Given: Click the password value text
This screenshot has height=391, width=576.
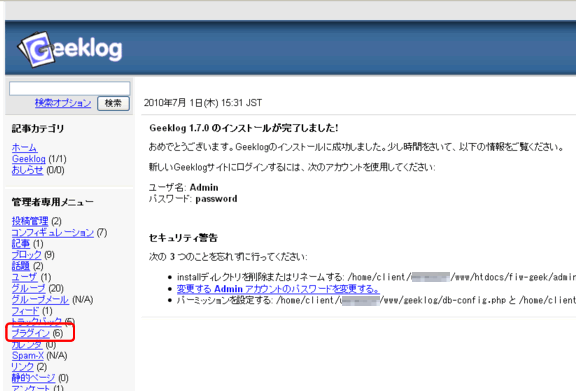Looking at the screenshot, I should coord(216,199).
